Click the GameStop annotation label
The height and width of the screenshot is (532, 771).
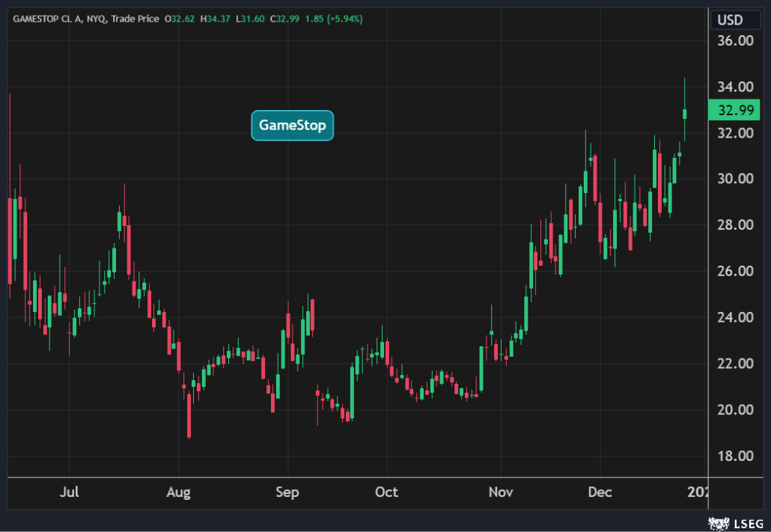pyautogui.click(x=292, y=125)
